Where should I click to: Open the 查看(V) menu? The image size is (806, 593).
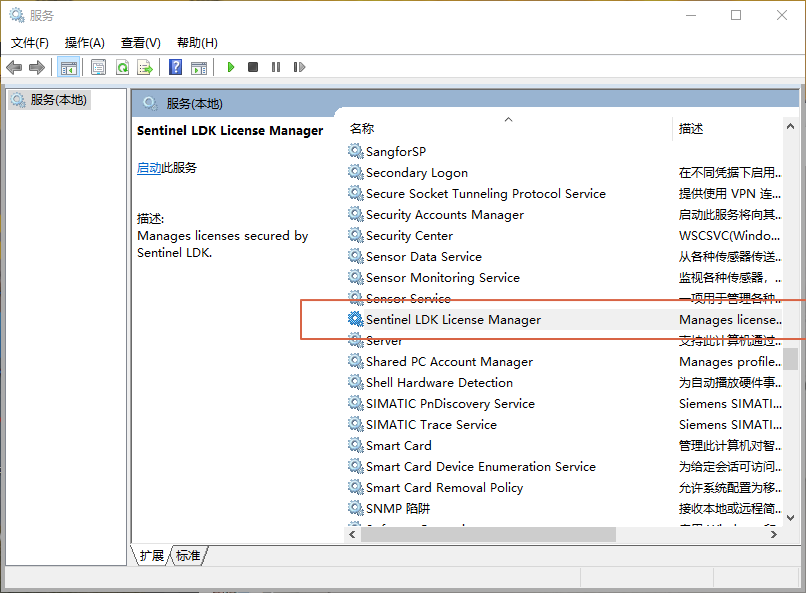pyautogui.click(x=141, y=43)
